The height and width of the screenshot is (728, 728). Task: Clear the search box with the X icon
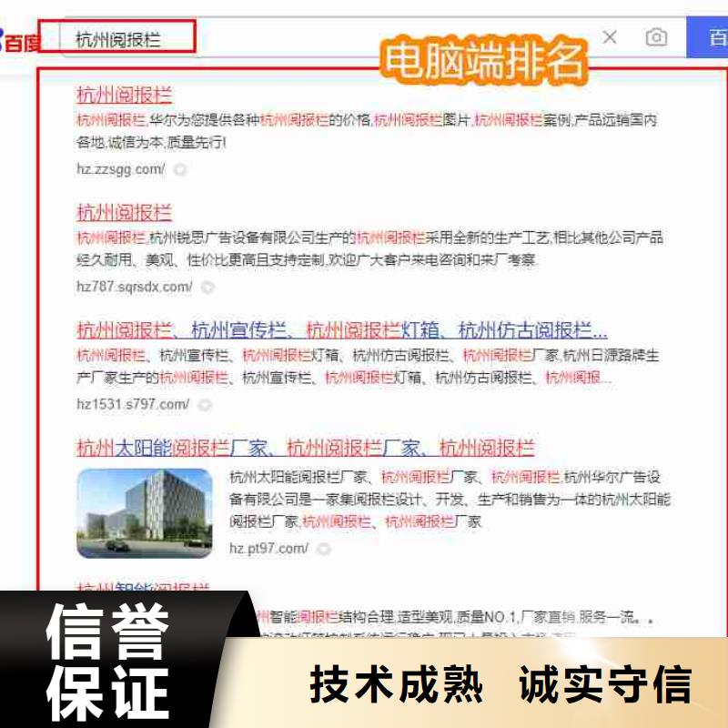(x=609, y=37)
